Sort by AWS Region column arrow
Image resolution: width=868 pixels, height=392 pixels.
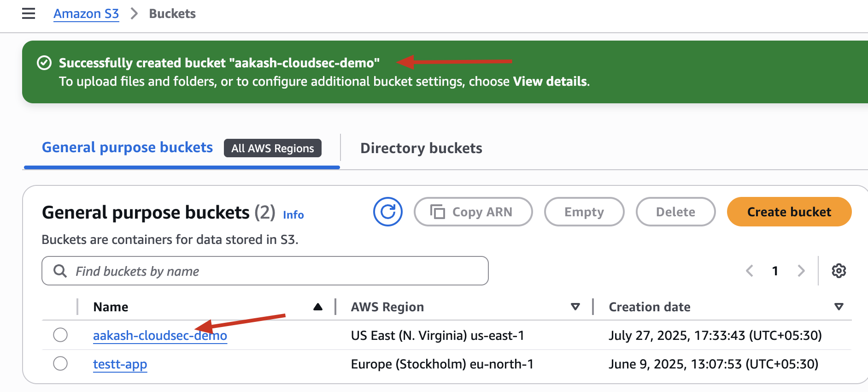575,307
